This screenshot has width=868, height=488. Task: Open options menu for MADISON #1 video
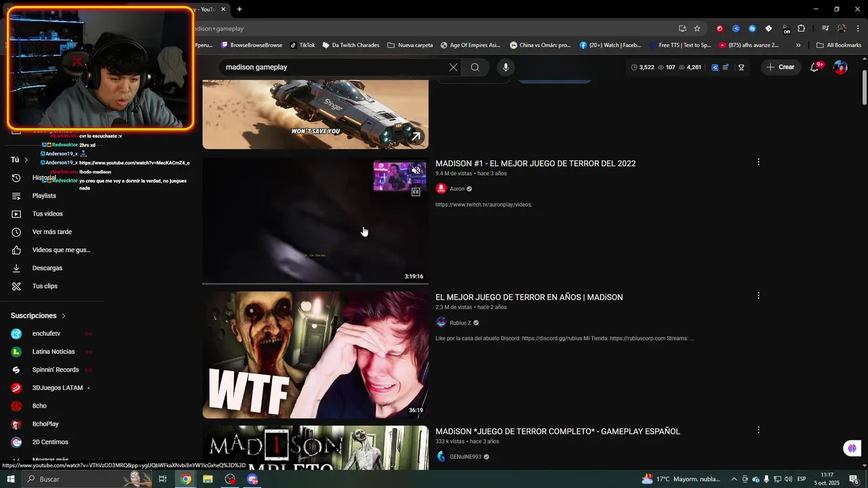[x=758, y=162]
